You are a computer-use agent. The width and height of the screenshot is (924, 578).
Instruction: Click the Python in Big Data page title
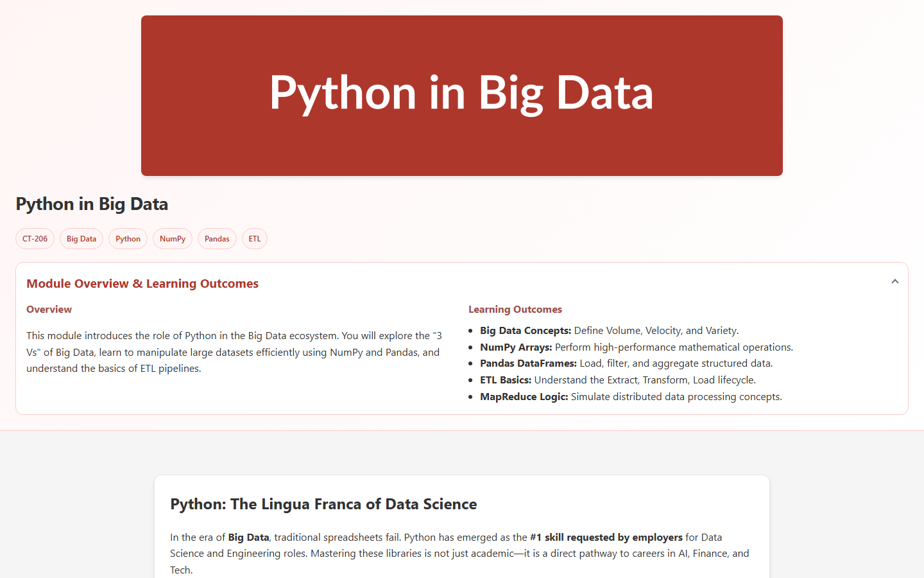(x=92, y=204)
